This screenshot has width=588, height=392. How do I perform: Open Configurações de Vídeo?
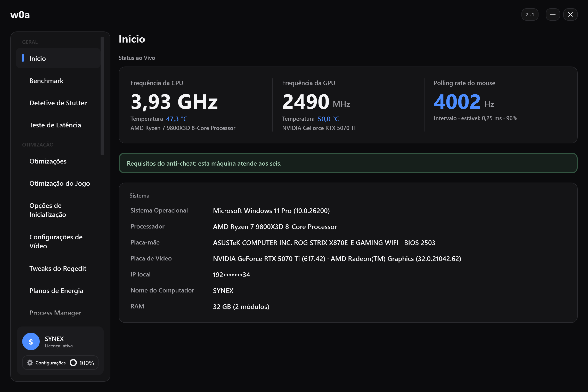(58, 241)
